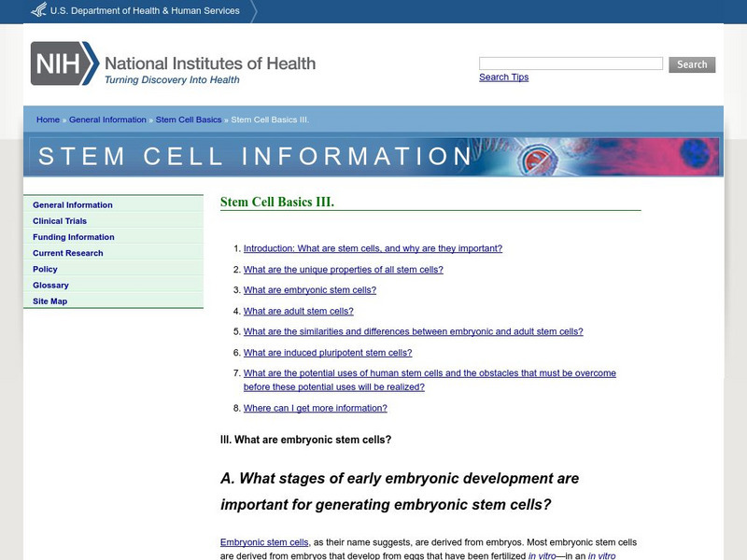Open similarities and differences link
This screenshot has height=560, width=747.
(x=413, y=331)
